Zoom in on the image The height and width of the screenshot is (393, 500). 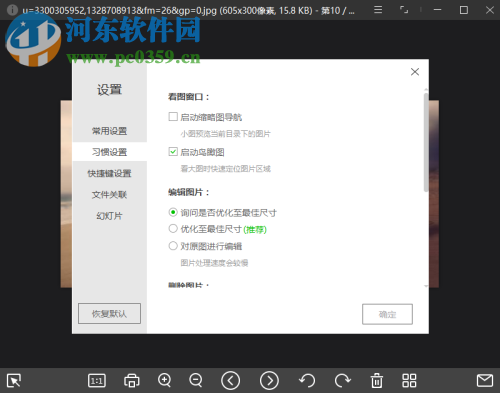pos(165,380)
